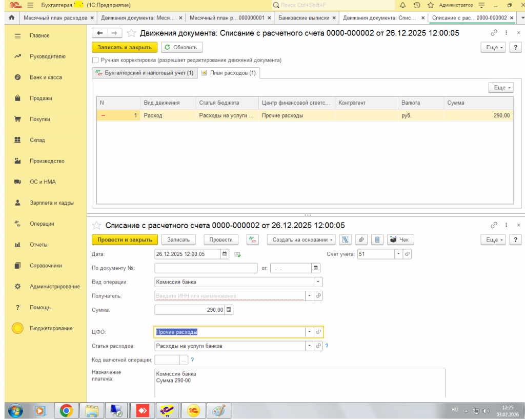This screenshot has height=420, width=525.
Task: Open calendar for the 'от' date field
Action: tap(315, 268)
